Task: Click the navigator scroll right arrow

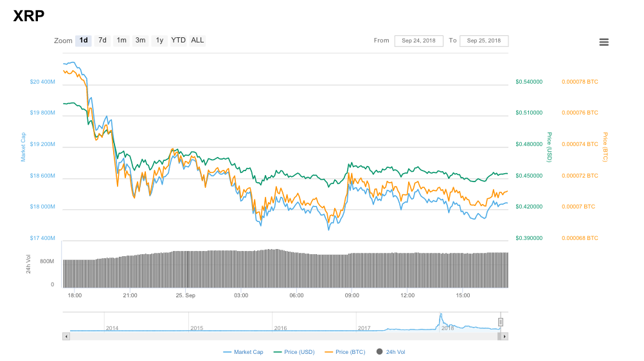Action: point(505,337)
